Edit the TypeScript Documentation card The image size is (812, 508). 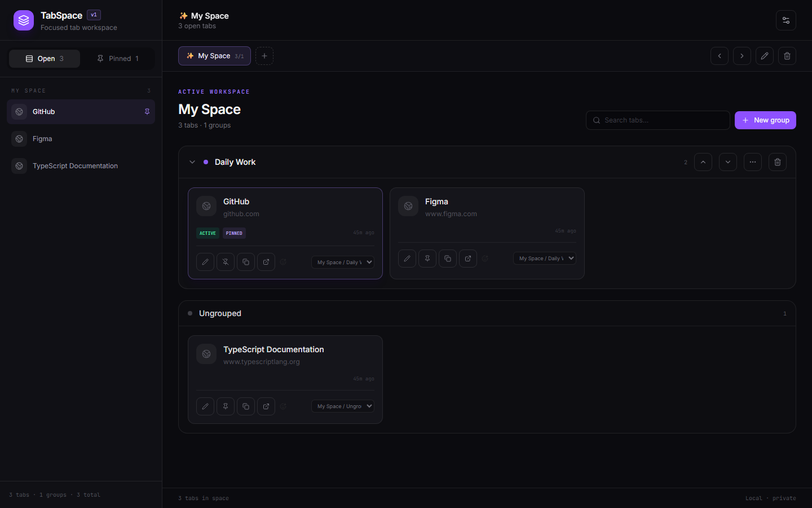click(x=205, y=406)
